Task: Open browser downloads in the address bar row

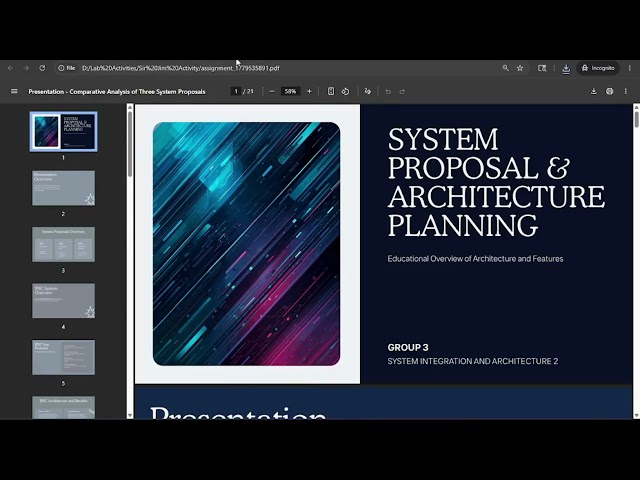Action: 566,69
